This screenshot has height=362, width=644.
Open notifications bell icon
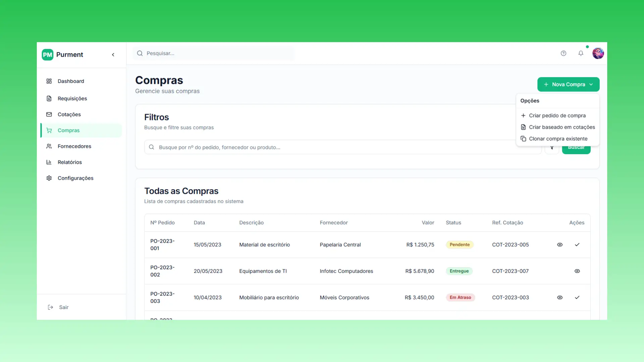(581, 53)
